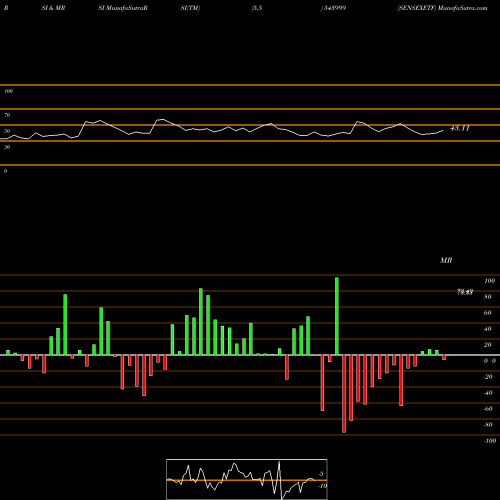This screenshot has height=500, width=500.
Task: Click the 'SI(TM)' header text
Action: (x=190, y=8)
